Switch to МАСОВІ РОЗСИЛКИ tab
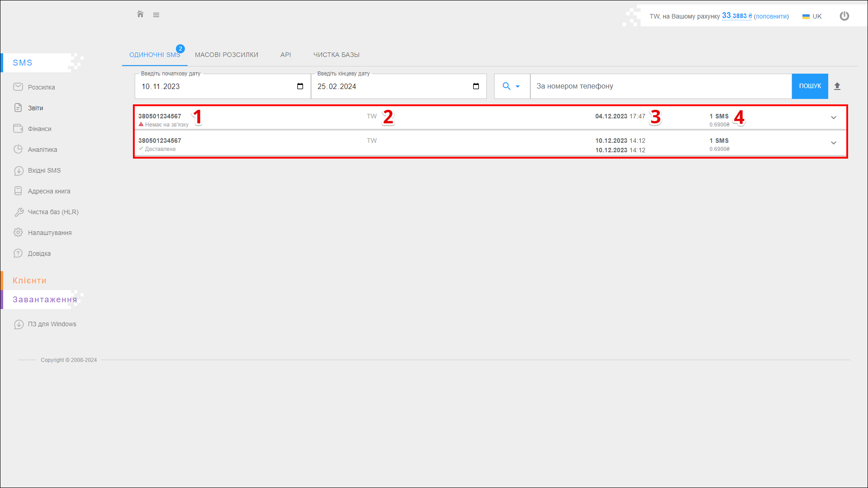Image resolution: width=868 pixels, height=488 pixels. tap(226, 55)
